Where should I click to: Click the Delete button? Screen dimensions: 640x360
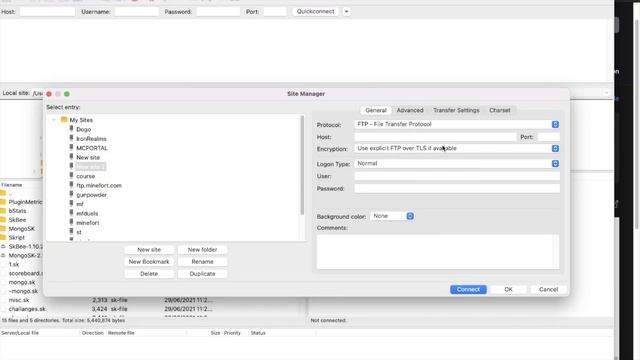pos(149,274)
